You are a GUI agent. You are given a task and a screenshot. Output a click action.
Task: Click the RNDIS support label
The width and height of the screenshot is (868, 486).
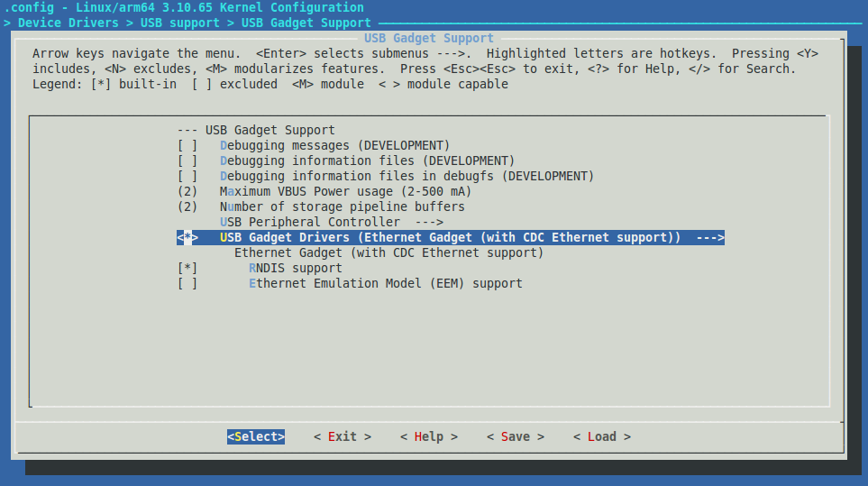[295, 268]
